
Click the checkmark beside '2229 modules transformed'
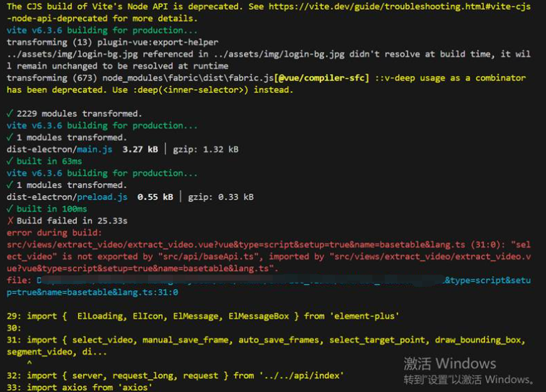[x=10, y=113]
